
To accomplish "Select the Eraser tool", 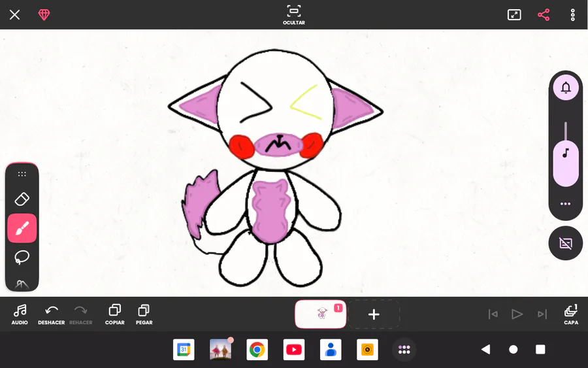I will pyautogui.click(x=22, y=199).
